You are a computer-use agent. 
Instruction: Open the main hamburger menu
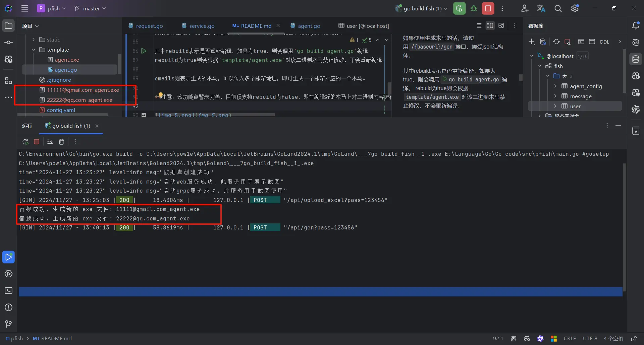pyautogui.click(x=24, y=8)
